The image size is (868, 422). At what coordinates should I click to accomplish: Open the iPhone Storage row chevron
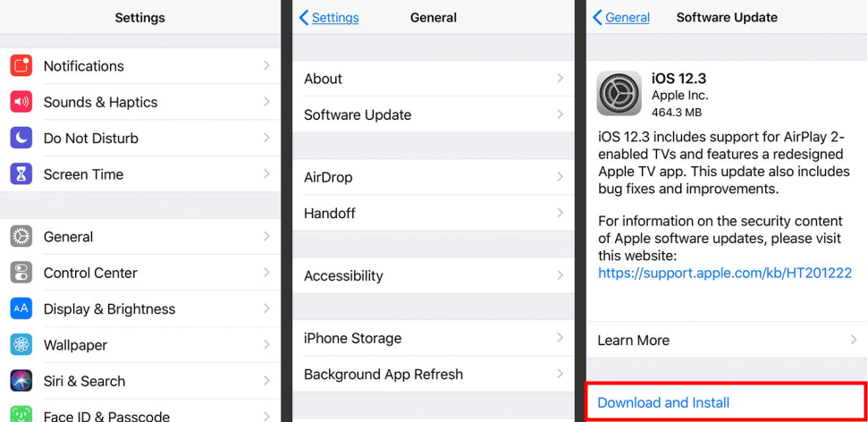[560, 338]
